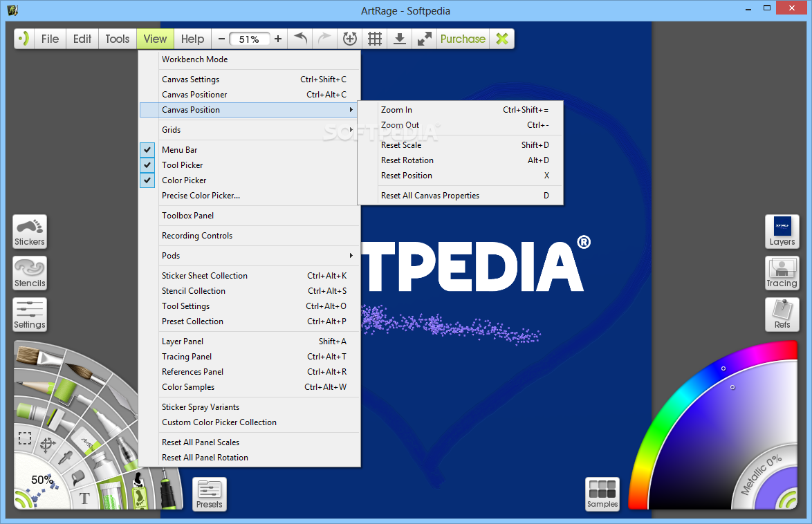Select the glitter tube tool
The image size is (812, 524).
click(x=110, y=494)
